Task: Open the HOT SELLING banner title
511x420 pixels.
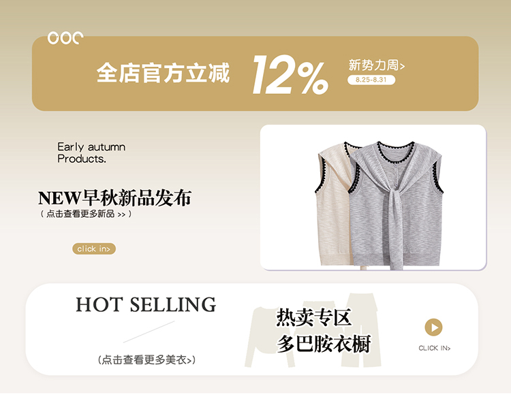Action: [x=146, y=304]
